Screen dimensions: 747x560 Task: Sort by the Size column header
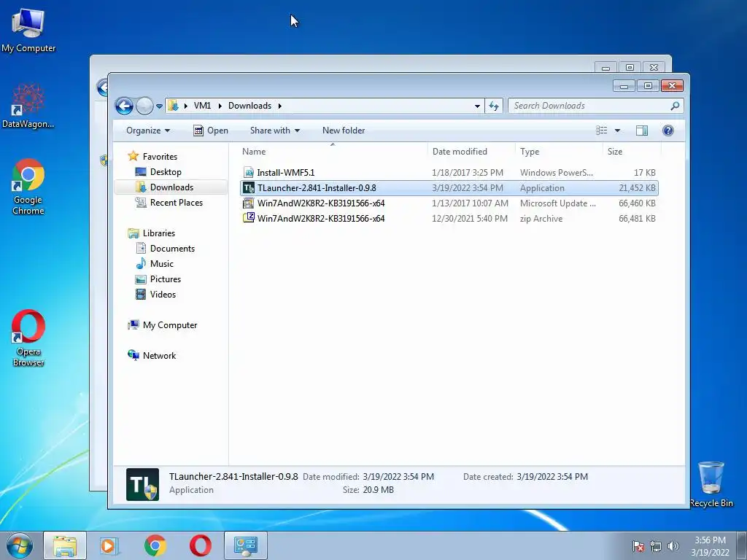[632, 152]
